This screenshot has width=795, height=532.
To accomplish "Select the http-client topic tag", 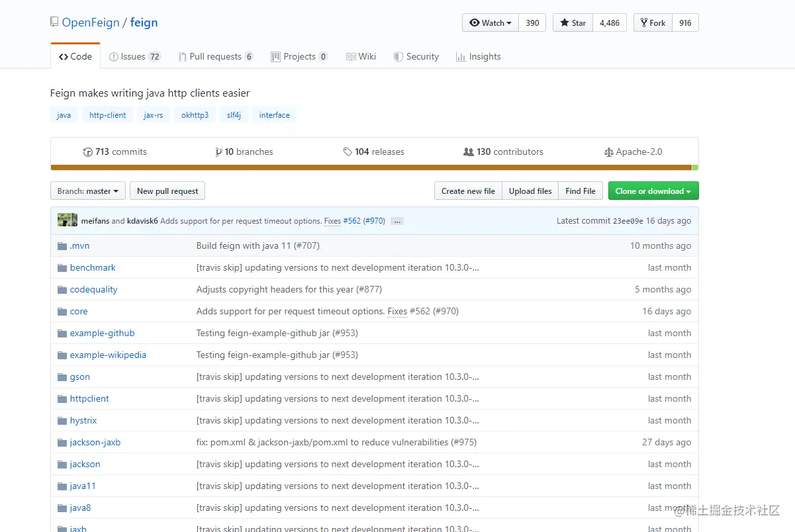I will [108, 114].
